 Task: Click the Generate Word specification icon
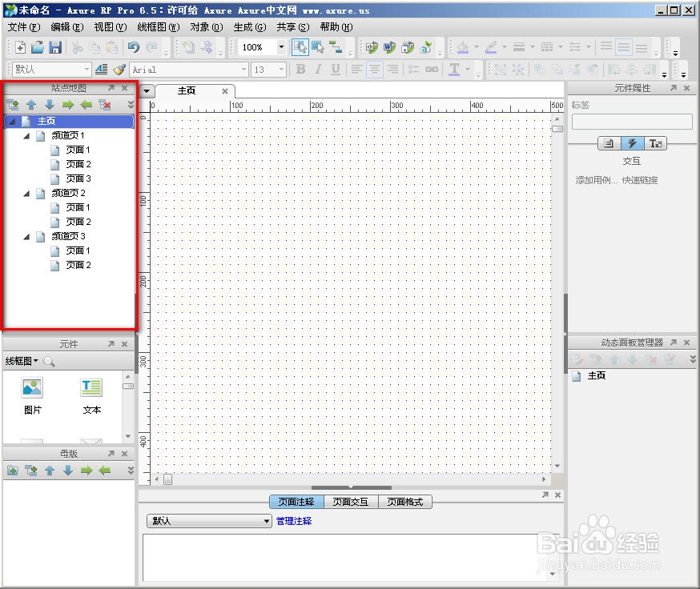point(389,47)
